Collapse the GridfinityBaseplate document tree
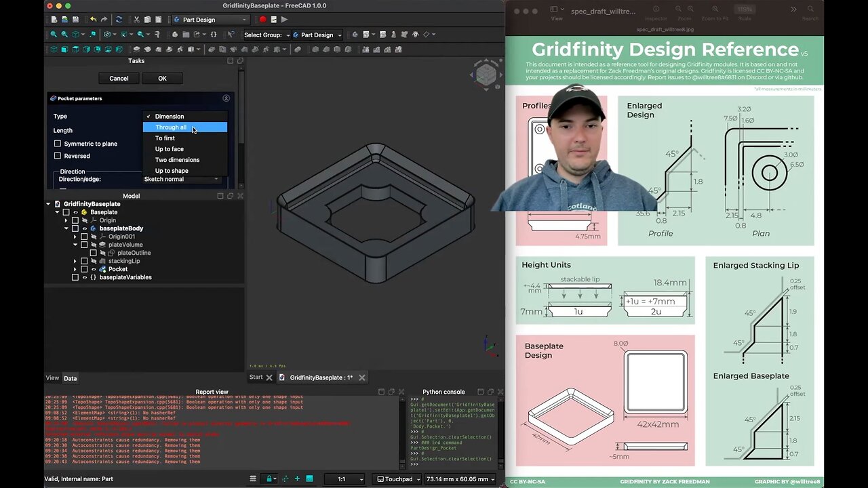868x488 pixels. point(48,204)
